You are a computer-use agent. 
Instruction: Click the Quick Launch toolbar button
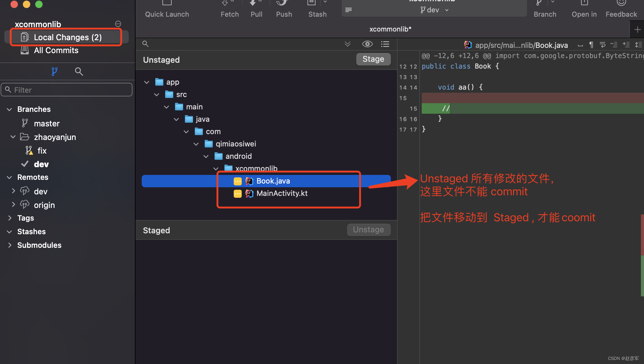click(x=167, y=9)
